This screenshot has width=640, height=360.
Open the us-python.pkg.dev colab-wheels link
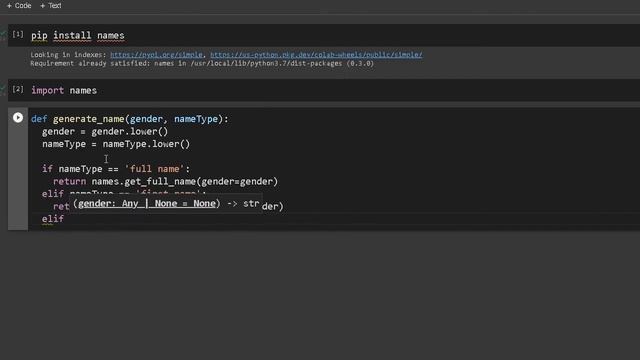click(x=316, y=55)
